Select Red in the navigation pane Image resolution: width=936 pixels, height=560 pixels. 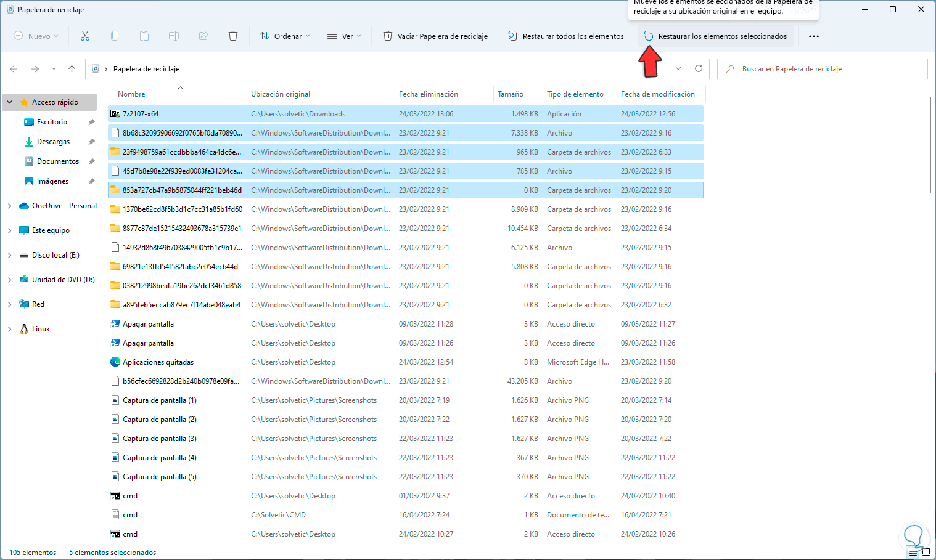[38, 304]
